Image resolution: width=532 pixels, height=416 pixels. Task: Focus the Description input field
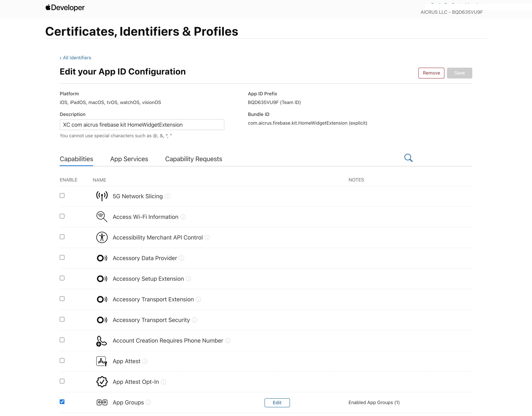pos(142,125)
